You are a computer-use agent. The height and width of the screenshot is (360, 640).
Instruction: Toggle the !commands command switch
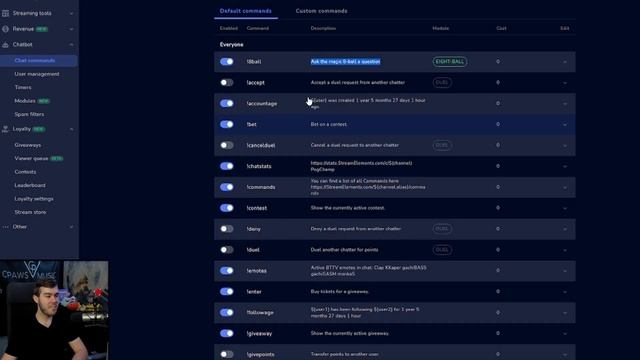(x=227, y=187)
